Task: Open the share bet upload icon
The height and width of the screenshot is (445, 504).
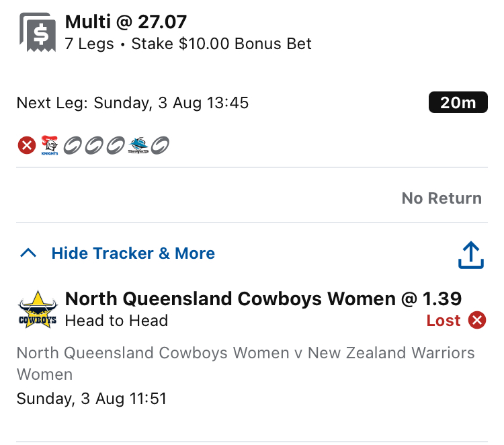Action: [x=471, y=255]
